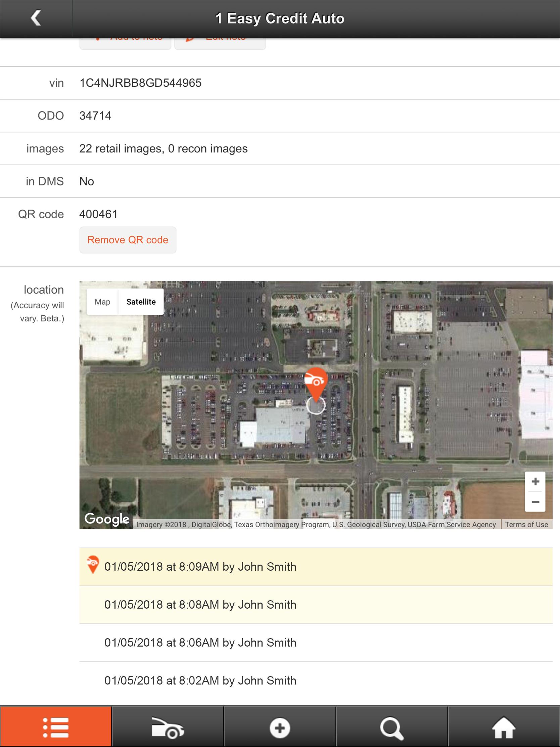The width and height of the screenshot is (560, 747).
Task: Select the 01/05/2018 at 8:02AM location entry
Action: (316, 680)
